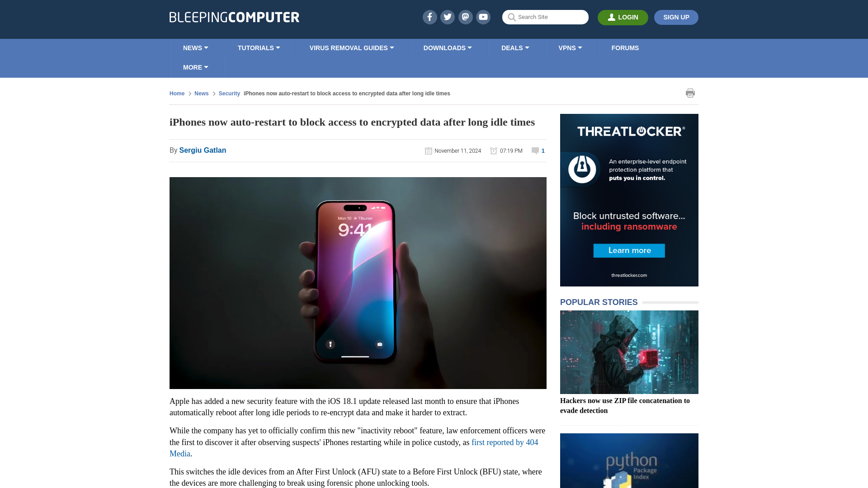This screenshot has width=868, height=488.
Task: Select the DEALS menu item
Action: [x=515, y=47]
